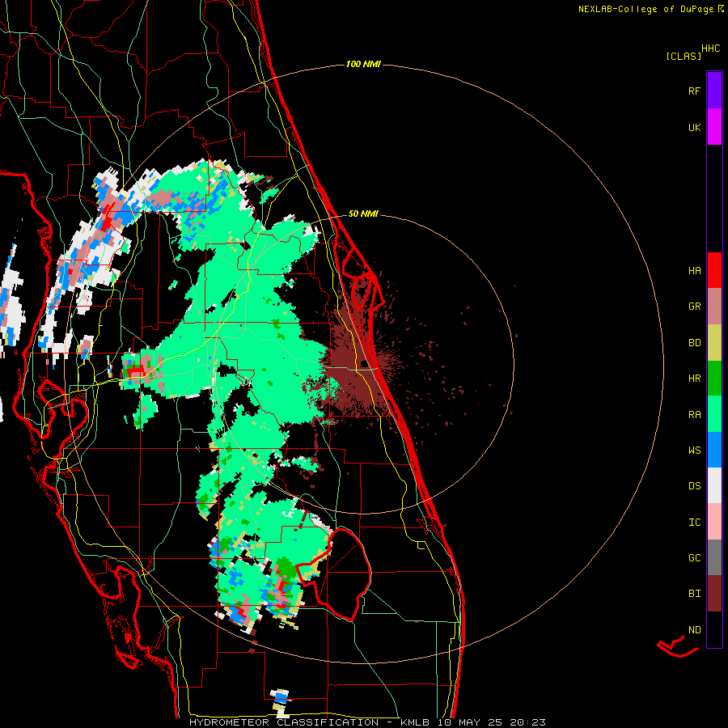Click the UK magenta legend swatch

click(x=714, y=126)
